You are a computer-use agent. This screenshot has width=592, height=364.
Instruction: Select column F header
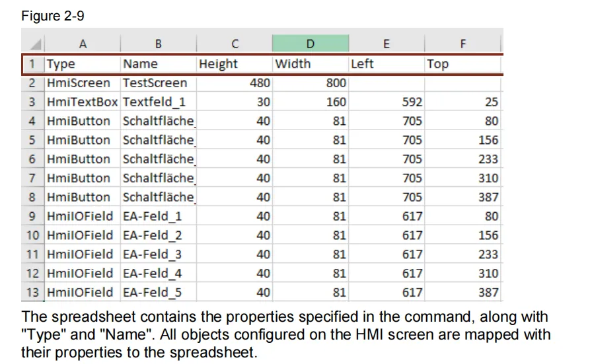[x=462, y=44]
